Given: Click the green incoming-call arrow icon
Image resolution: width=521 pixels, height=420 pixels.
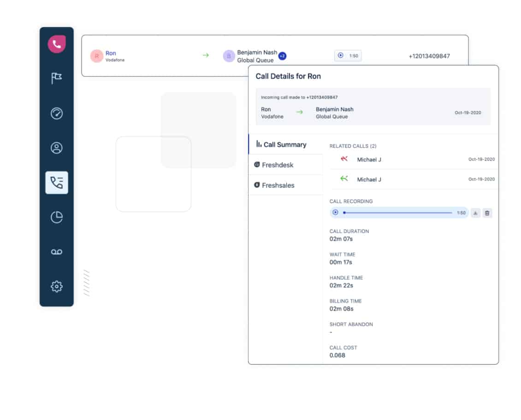Looking at the screenshot, I should click(x=344, y=179).
